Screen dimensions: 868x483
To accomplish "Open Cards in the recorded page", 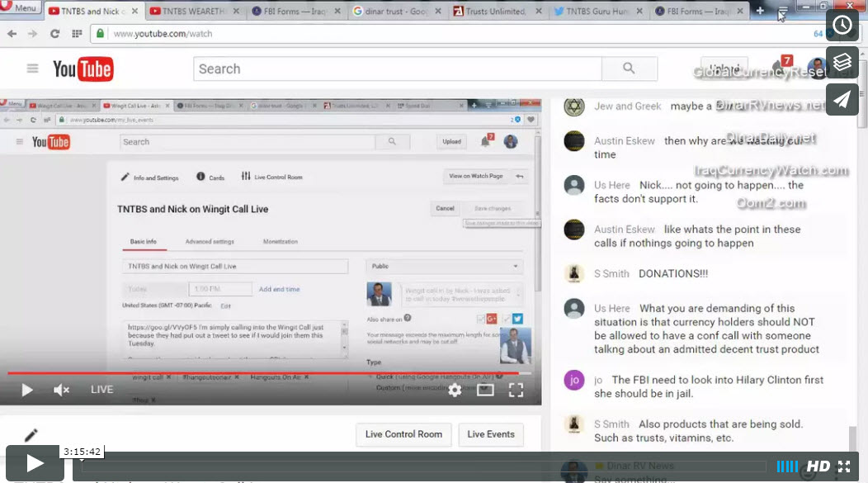I will click(210, 178).
